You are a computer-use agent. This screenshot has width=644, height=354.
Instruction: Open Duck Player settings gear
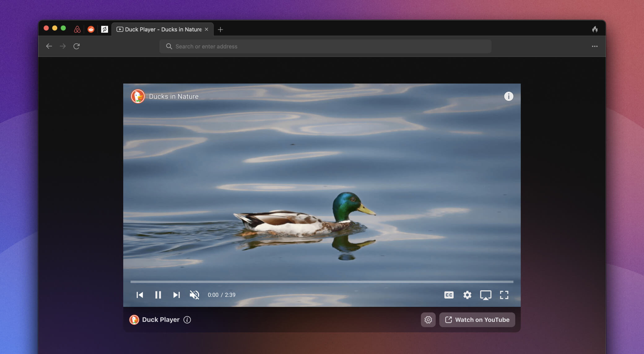click(428, 320)
